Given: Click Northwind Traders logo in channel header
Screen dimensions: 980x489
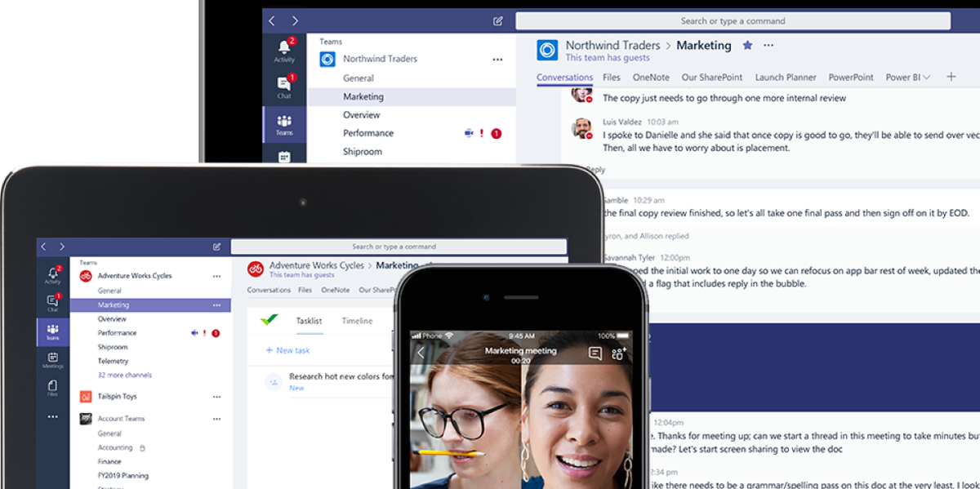Looking at the screenshot, I should [547, 51].
